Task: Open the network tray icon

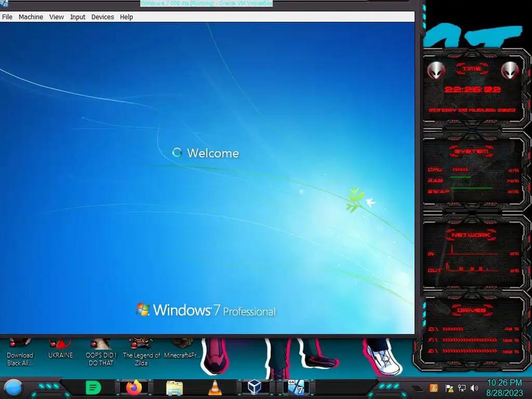Action: (x=462, y=388)
